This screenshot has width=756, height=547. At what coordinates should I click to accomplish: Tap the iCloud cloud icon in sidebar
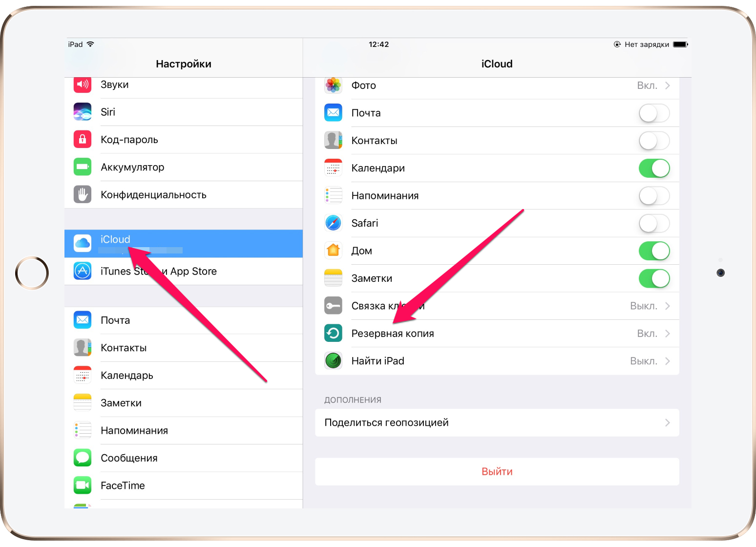click(x=83, y=243)
